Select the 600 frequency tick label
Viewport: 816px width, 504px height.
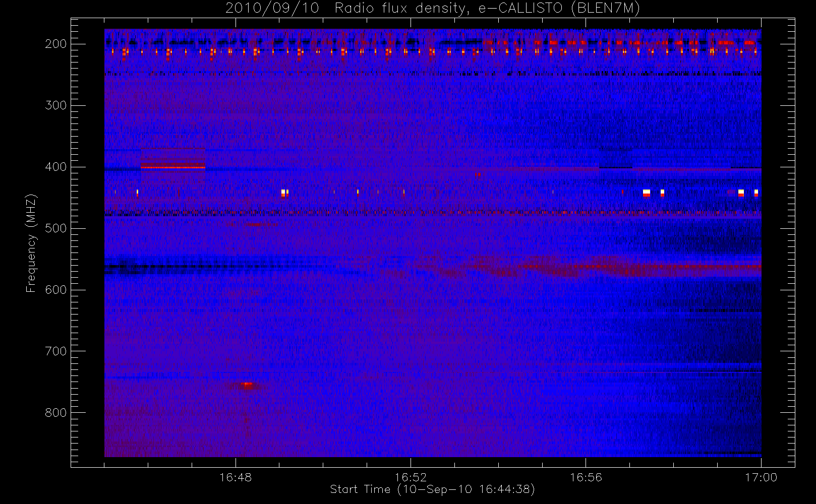[x=56, y=290]
